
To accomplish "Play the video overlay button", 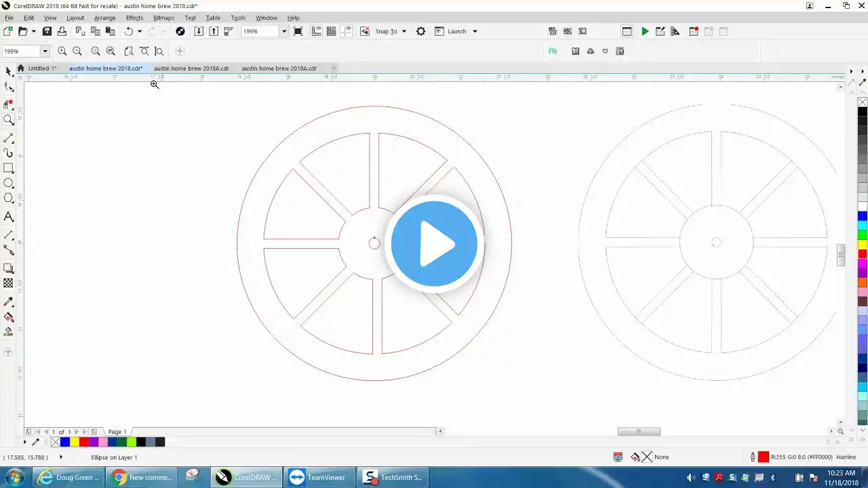I will (434, 244).
